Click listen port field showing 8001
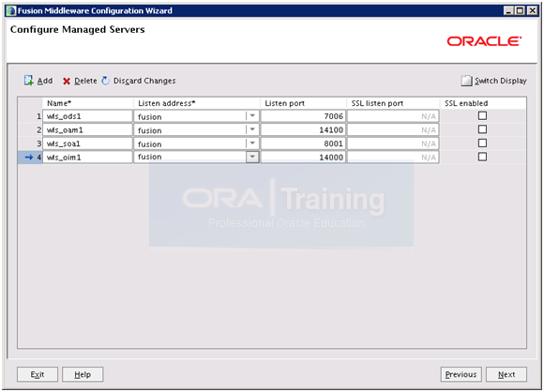The width and height of the screenshot is (544, 392). (303, 143)
